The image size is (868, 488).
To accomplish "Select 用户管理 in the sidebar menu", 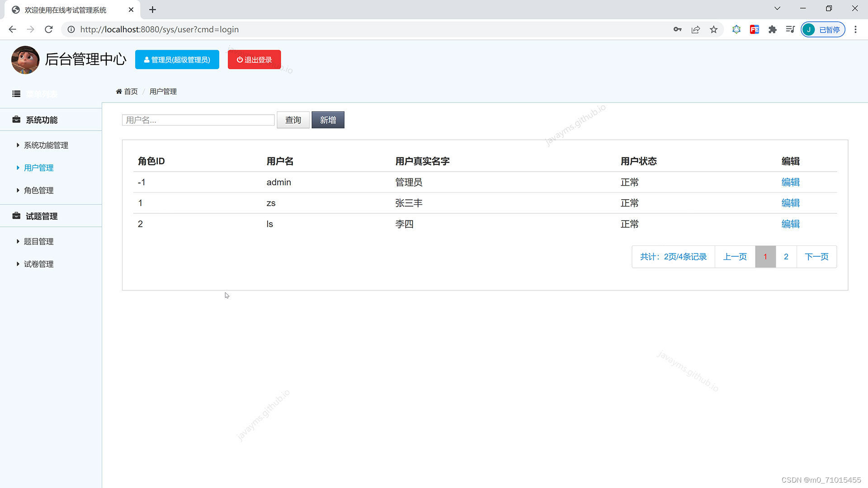I will tap(38, 168).
